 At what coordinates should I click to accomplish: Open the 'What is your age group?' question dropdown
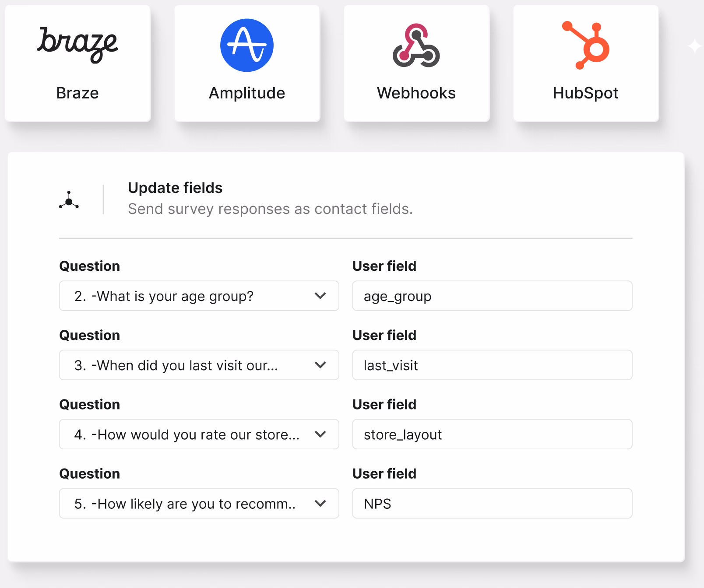click(x=199, y=296)
